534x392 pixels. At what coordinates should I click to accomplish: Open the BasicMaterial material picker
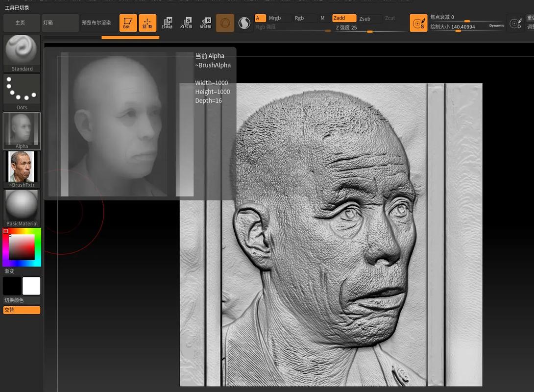pyautogui.click(x=22, y=208)
